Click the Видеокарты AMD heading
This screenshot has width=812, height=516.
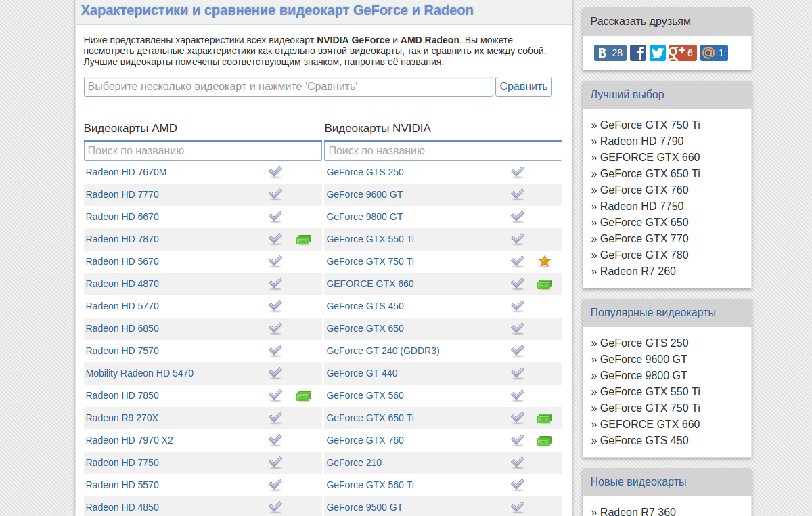[x=131, y=129]
